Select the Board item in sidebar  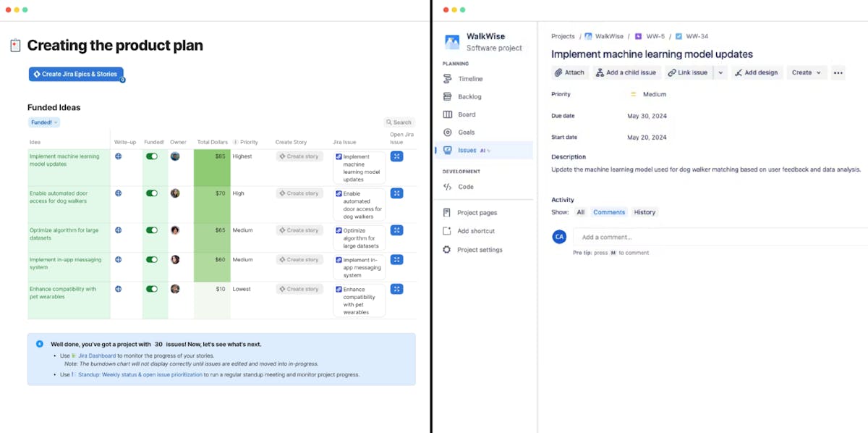coord(467,114)
